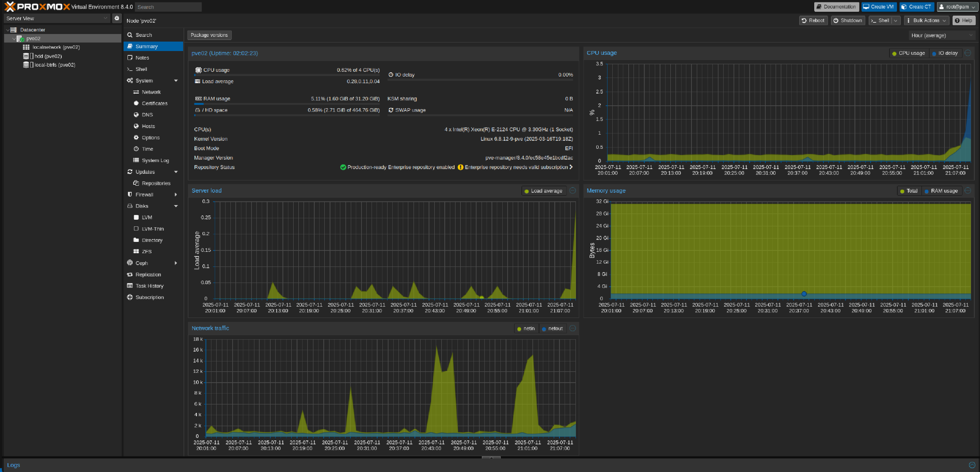The image size is (980, 472).
Task: Click the Package versions button
Action: pos(209,35)
